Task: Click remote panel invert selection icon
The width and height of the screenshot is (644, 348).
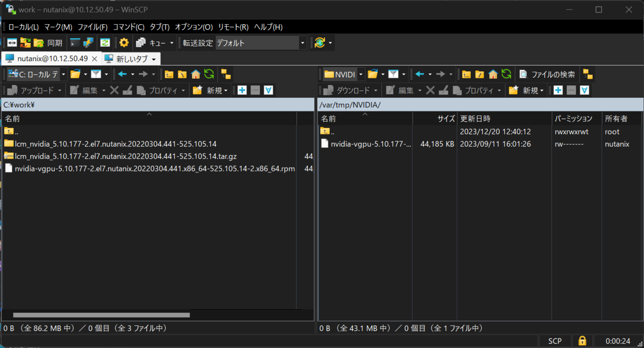Action: [584, 90]
